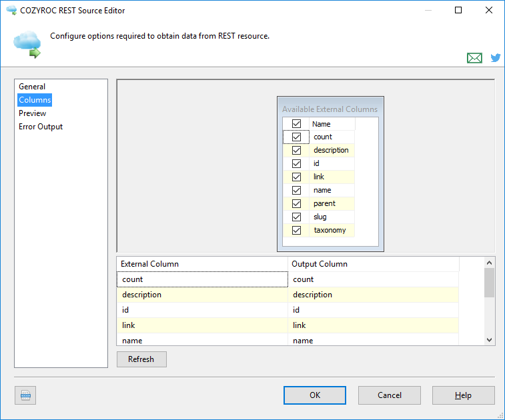Click the Refresh button
The width and height of the screenshot is (505, 420).
[141, 359]
